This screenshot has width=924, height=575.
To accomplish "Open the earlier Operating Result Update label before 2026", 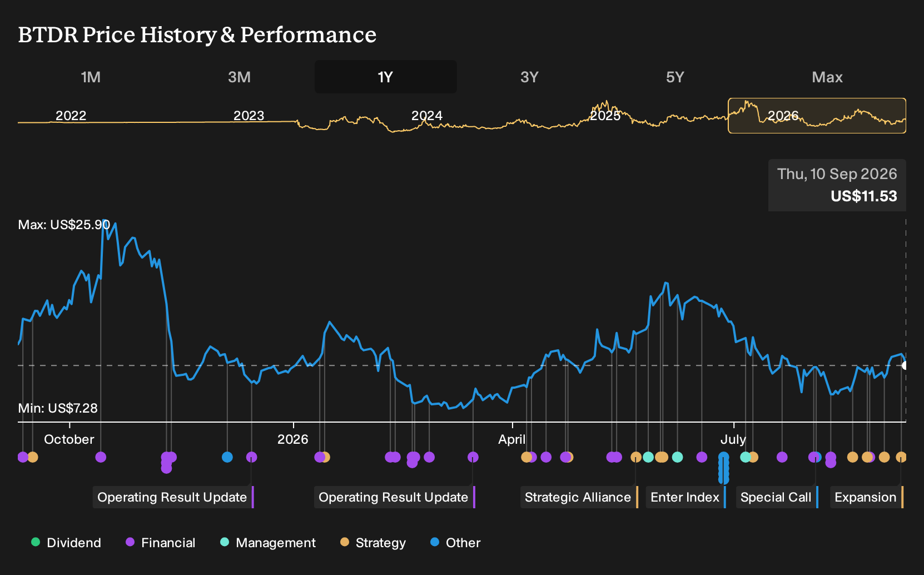I will pyautogui.click(x=173, y=497).
